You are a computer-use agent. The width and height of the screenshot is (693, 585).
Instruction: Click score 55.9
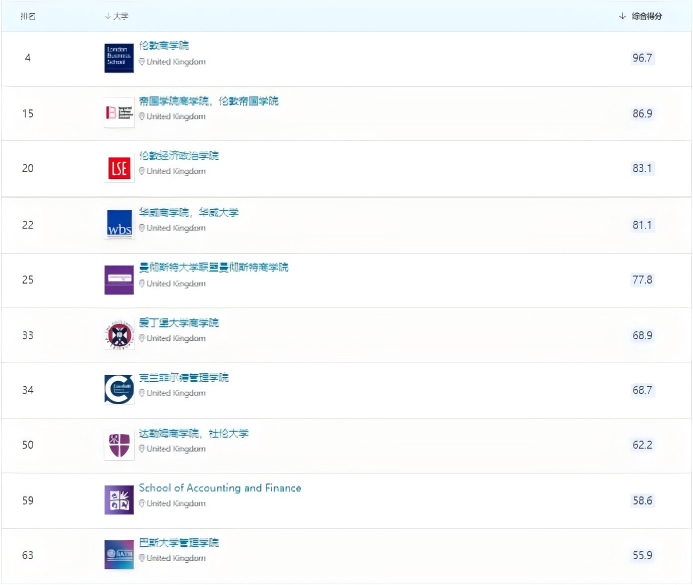point(642,555)
